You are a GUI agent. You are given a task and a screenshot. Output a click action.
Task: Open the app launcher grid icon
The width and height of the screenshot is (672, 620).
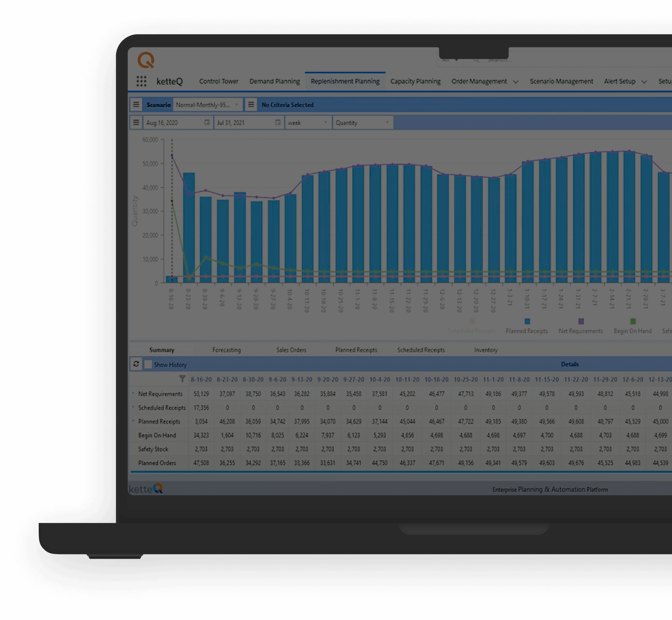pyautogui.click(x=142, y=81)
